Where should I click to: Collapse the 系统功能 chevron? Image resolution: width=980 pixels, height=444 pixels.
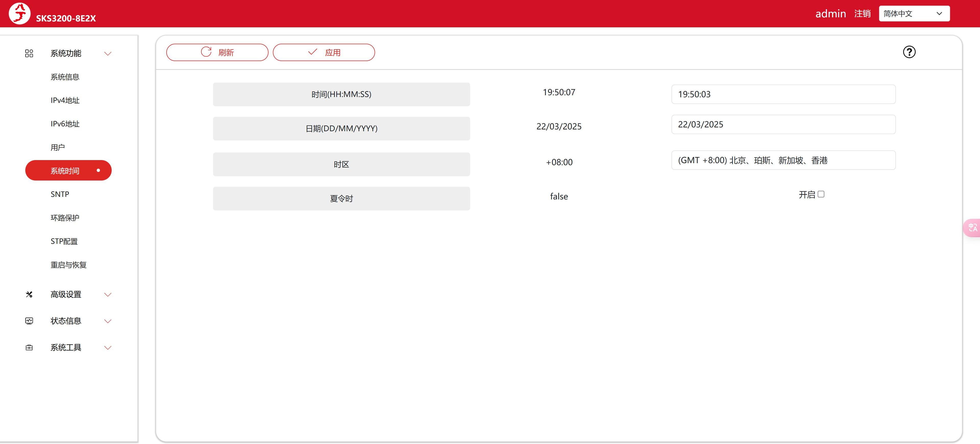[108, 54]
